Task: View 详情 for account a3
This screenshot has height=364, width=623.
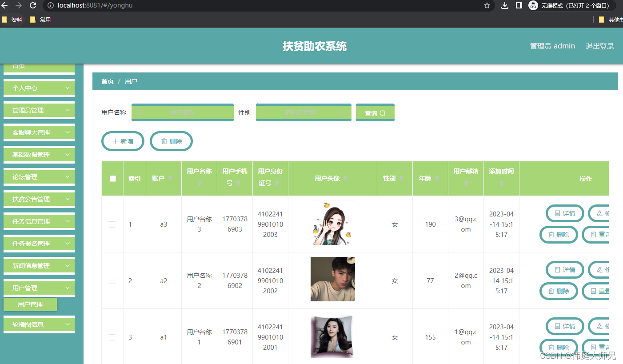Action: point(565,213)
